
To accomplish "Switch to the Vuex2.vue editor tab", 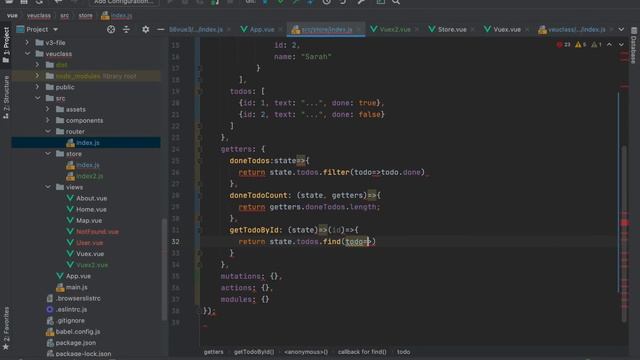I will pyautogui.click(x=395, y=29).
